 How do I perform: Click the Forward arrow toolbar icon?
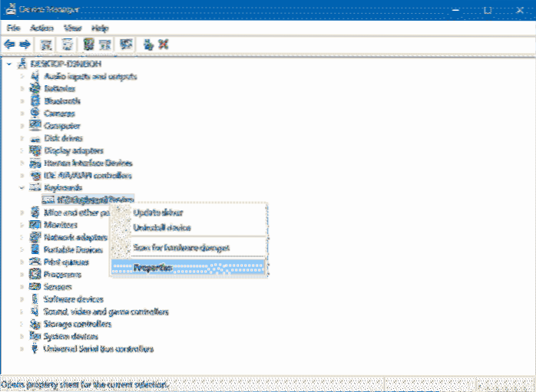coord(25,44)
